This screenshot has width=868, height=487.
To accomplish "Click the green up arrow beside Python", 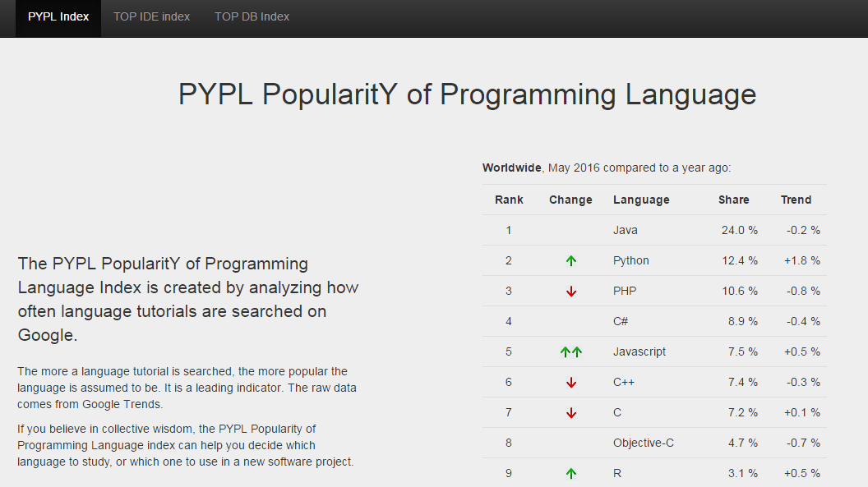I will click(x=570, y=260).
